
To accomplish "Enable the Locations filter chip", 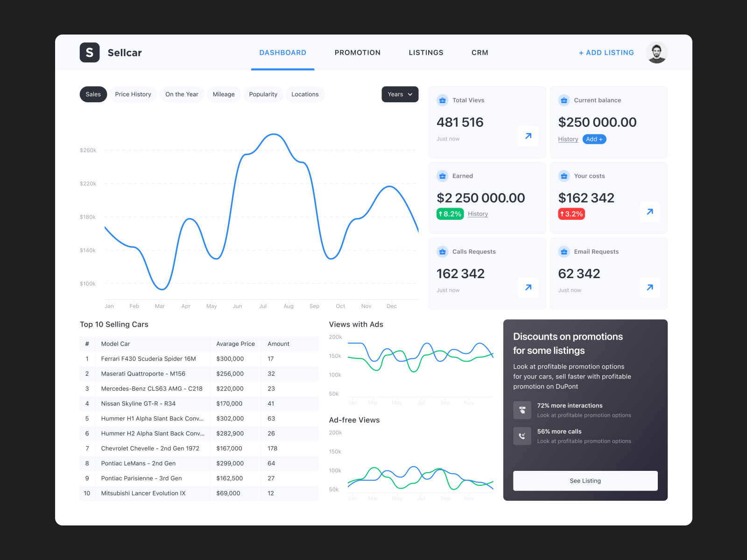I will click(305, 94).
